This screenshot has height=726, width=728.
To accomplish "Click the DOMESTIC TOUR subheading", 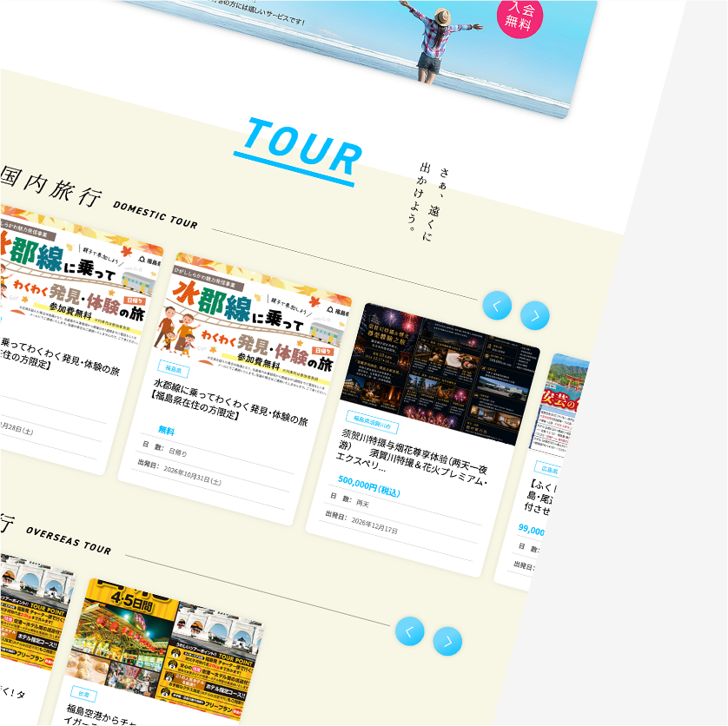I will point(156,214).
